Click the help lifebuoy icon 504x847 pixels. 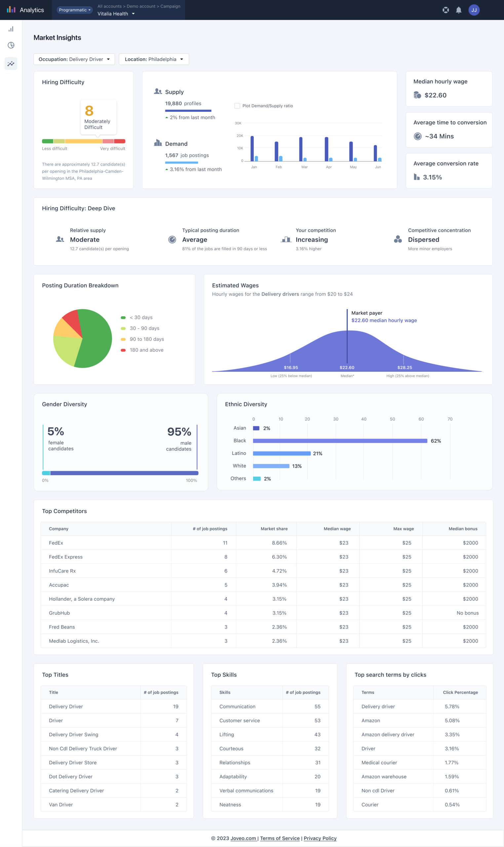(446, 10)
